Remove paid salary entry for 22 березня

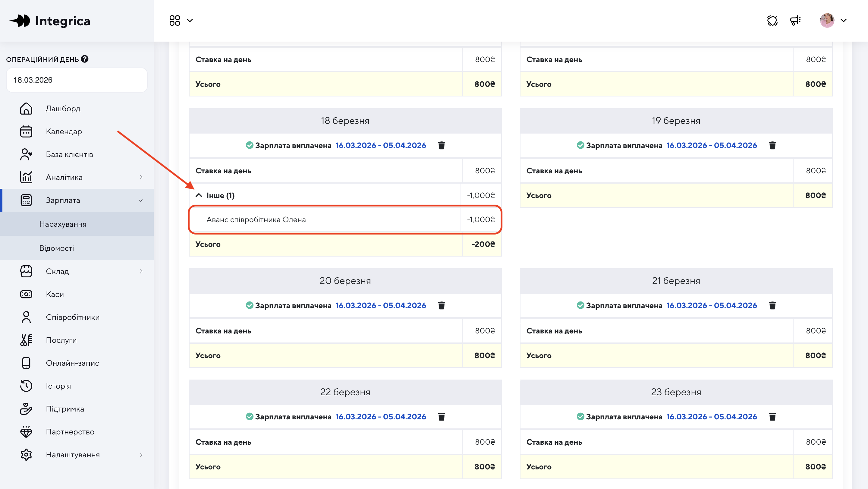(x=442, y=417)
